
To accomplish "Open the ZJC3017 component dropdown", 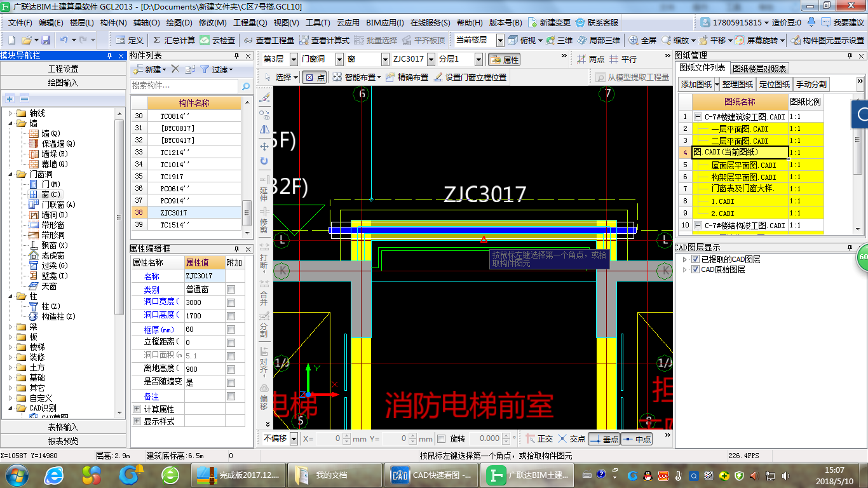I will [431, 59].
